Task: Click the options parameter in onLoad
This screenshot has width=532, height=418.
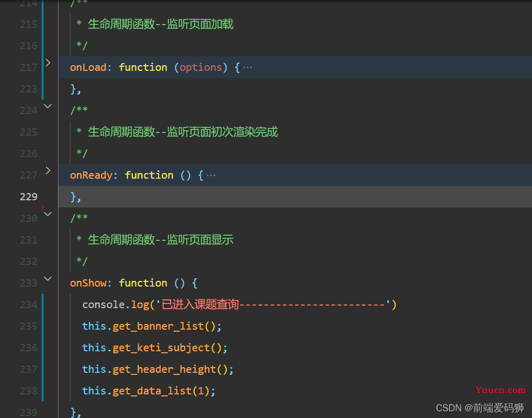Action: (201, 67)
